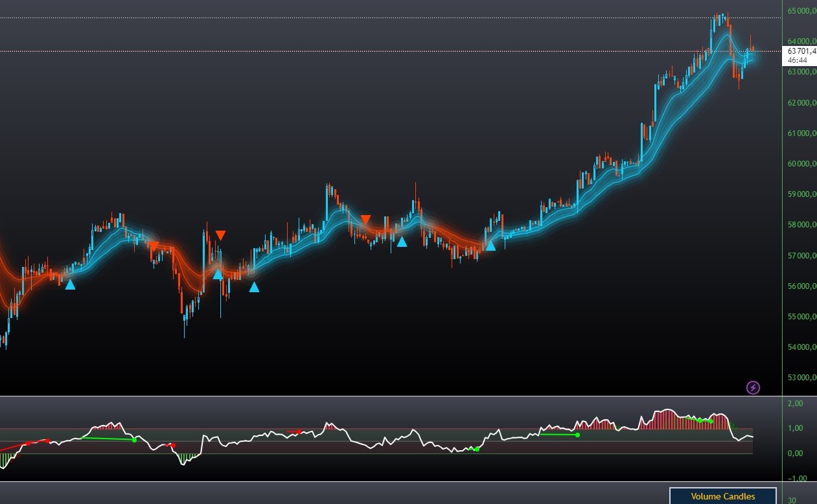
Task: Click the 60 000,0 price axis label
Action: click(x=802, y=164)
